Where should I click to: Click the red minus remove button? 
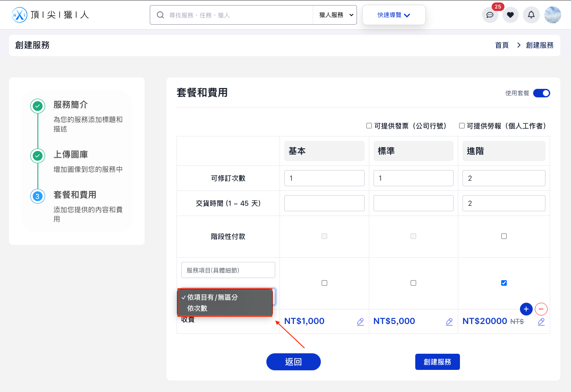tap(541, 309)
